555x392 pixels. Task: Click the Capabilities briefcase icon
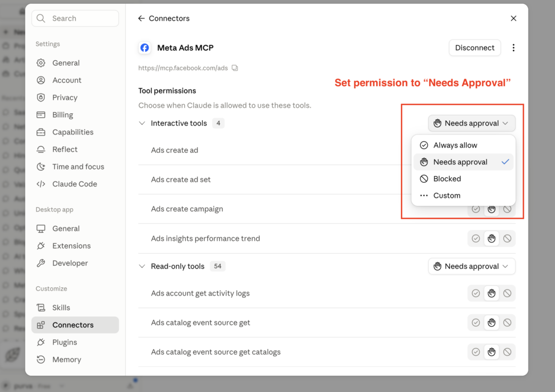pyautogui.click(x=41, y=132)
